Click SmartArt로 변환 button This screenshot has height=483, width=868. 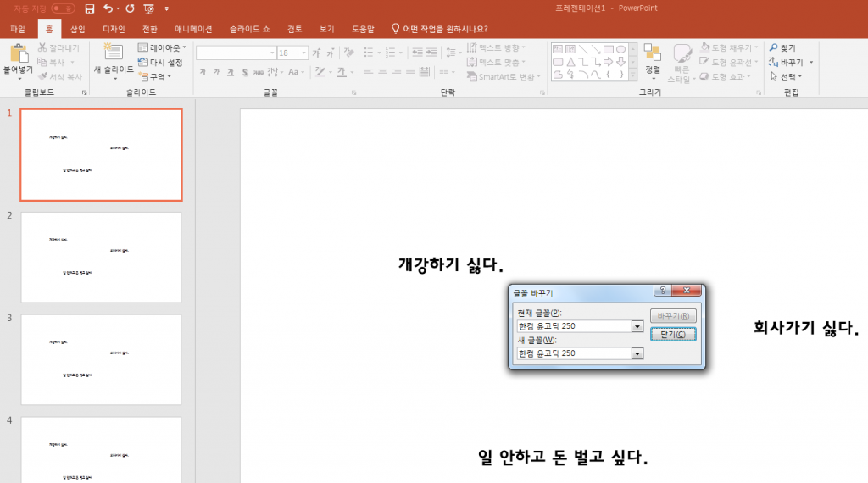click(x=504, y=76)
